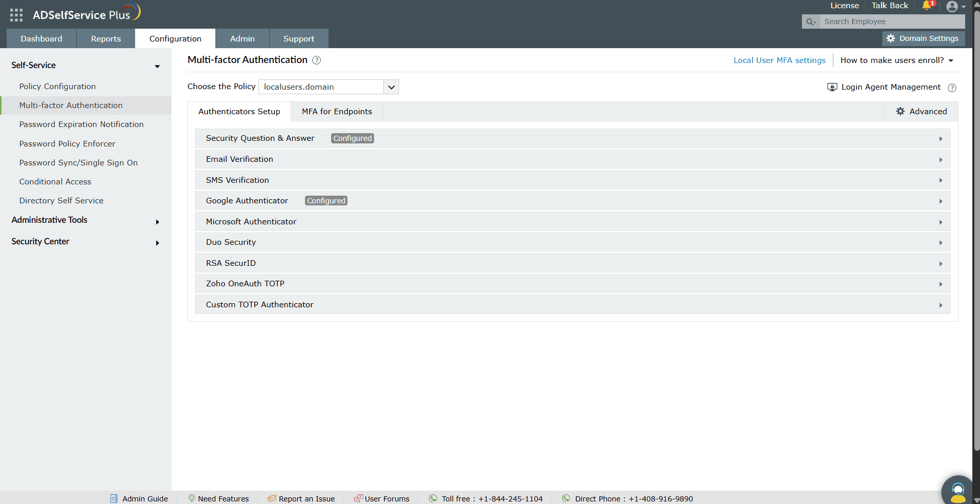Expand the Duo Security row arrow

[x=941, y=243]
